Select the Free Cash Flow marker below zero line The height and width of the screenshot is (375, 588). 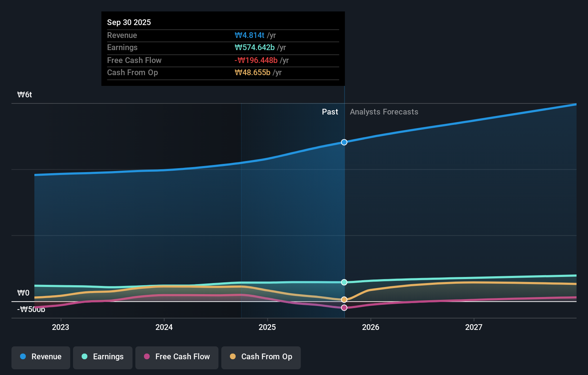pos(344,308)
